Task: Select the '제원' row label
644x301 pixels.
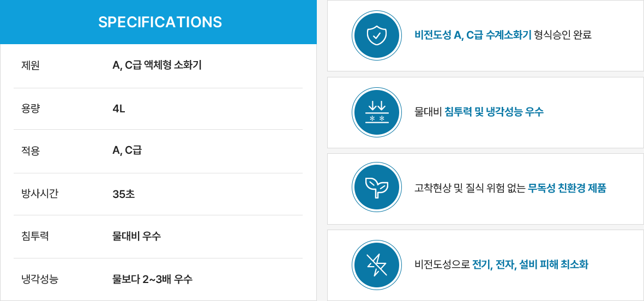Action: click(30, 65)
